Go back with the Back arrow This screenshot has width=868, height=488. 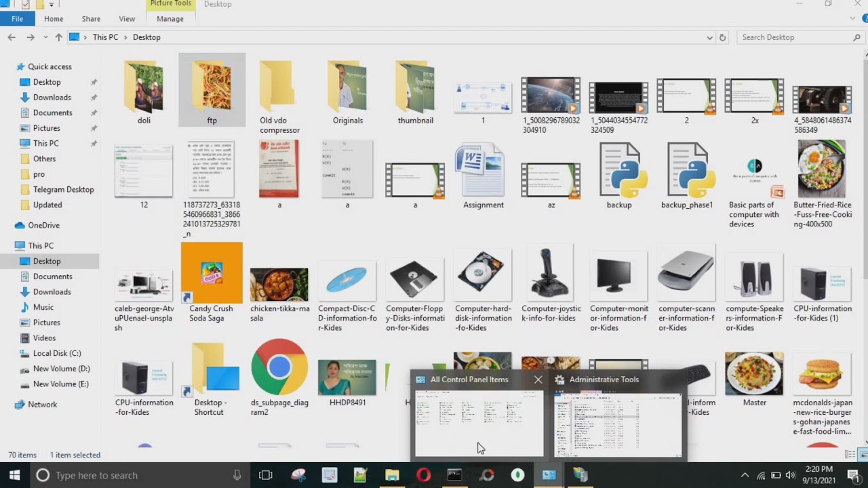coord(12,37)
